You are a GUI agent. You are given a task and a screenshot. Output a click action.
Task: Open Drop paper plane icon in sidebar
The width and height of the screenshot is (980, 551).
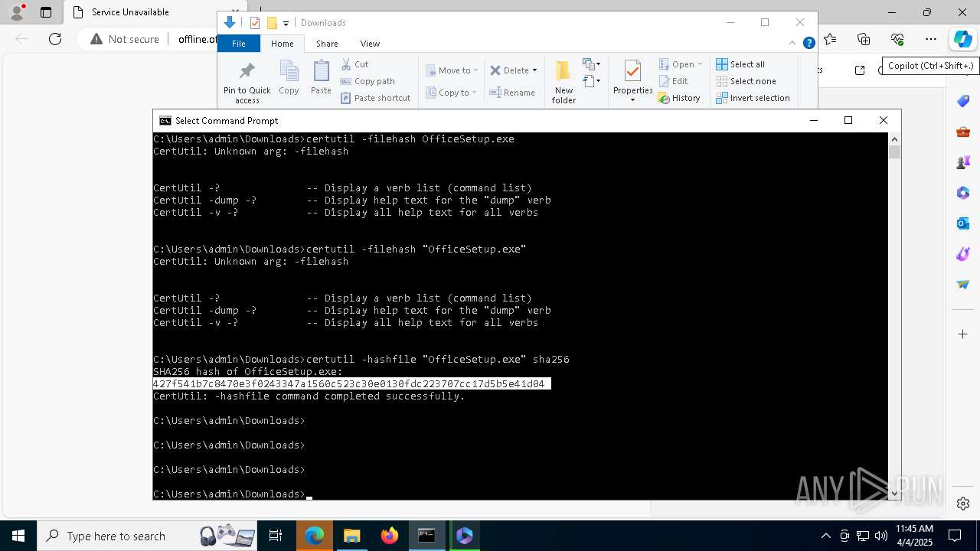click(x=963, y=285)
